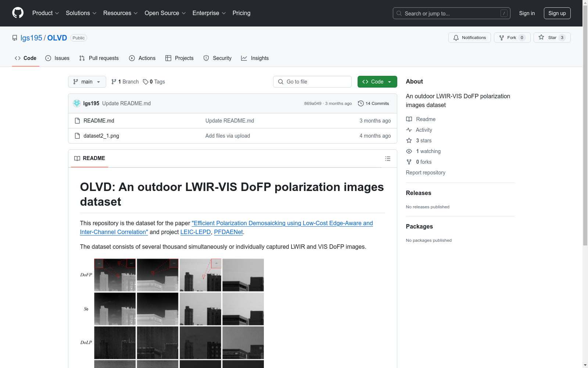The height and width of the screenshot is (368, 588).
Task: Switch to the Projects tab
Action: (x=179, y=58)
